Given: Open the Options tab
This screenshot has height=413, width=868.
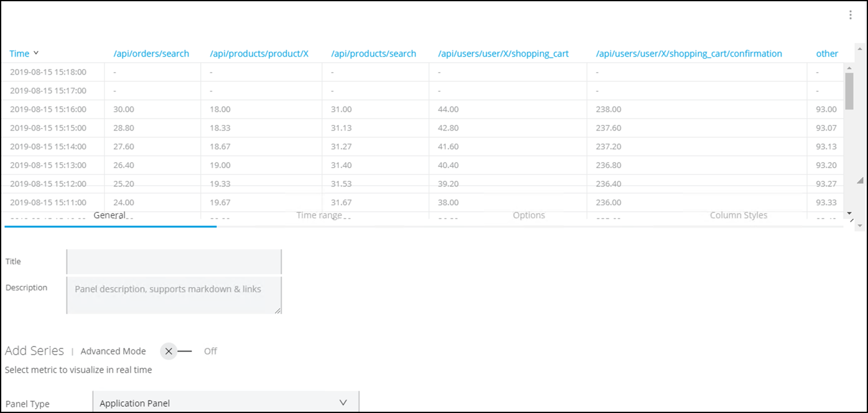Looking at the screenshot, I should pyautogui.click(x=528, y=215).
